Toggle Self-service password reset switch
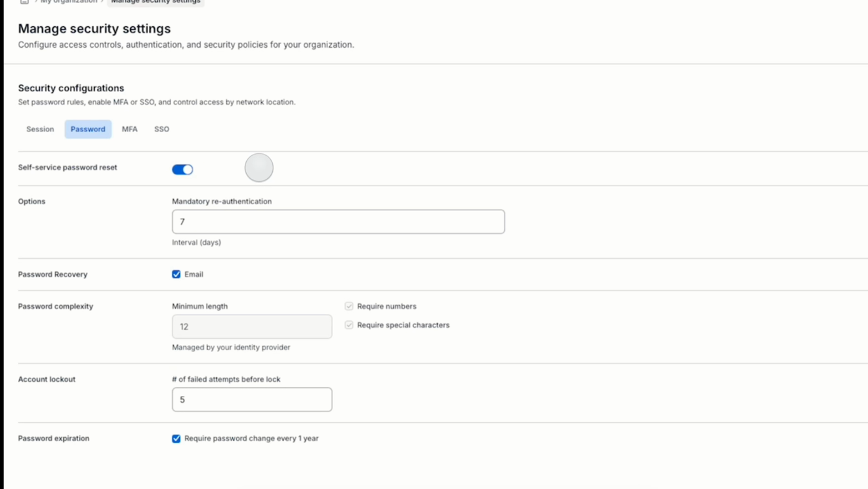 [x=183, y=169]
